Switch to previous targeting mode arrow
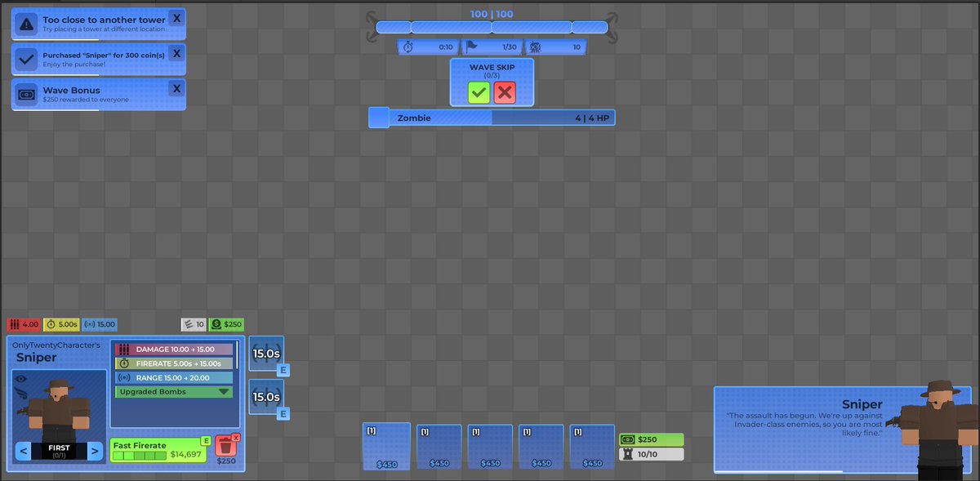Image resolution: width=980 pixels, height=481 pixels. coord(24,451)
